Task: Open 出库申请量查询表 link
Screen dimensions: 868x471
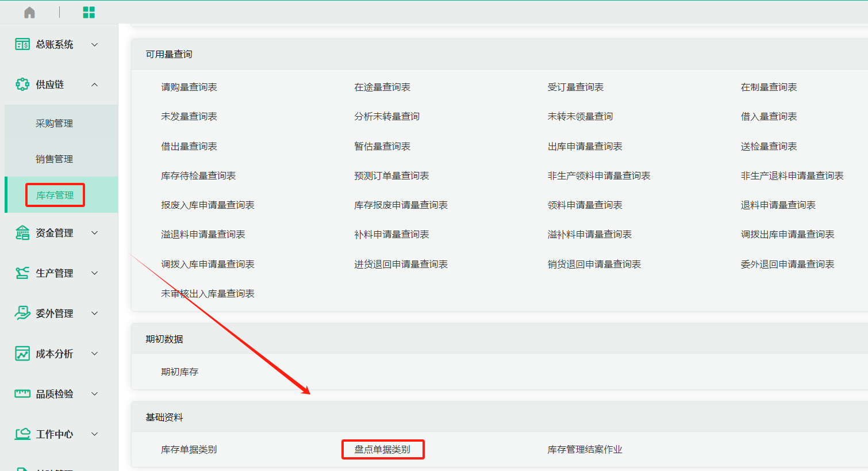Action: (585, 146)
